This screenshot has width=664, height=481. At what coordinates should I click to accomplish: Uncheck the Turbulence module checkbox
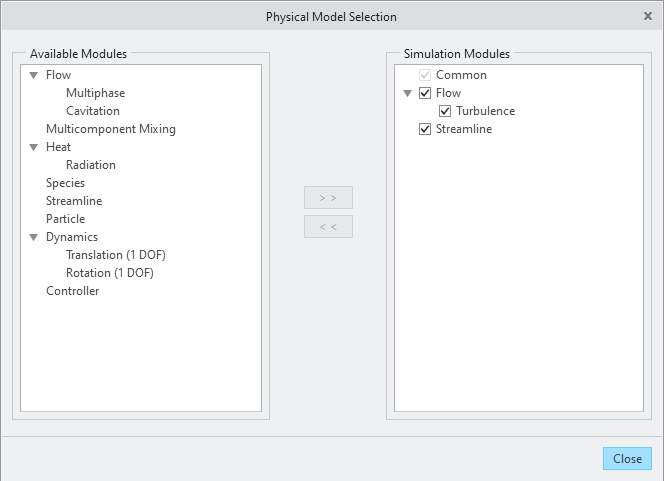pos(445,111)
